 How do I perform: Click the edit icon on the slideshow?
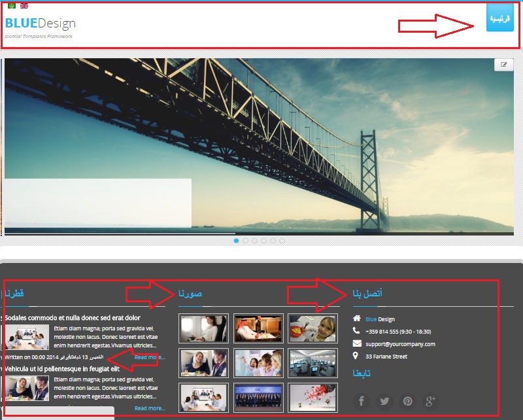coord(503,65)
